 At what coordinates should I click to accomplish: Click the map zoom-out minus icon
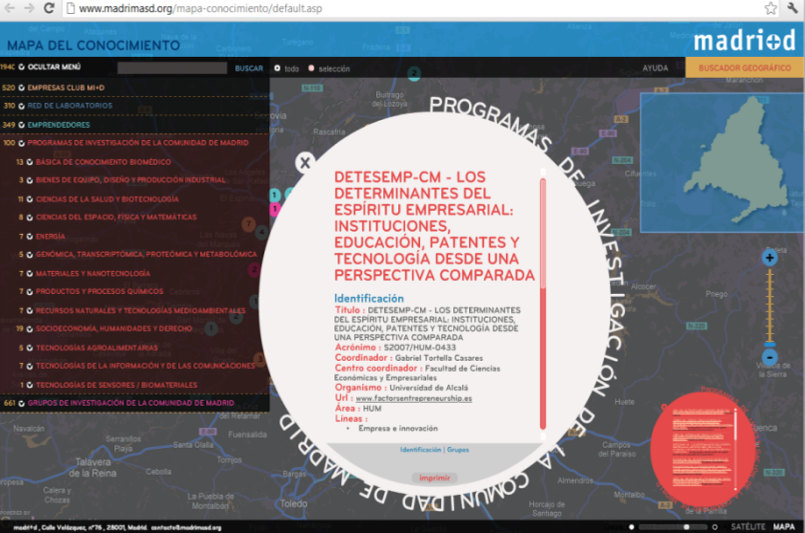coord(769,357)
